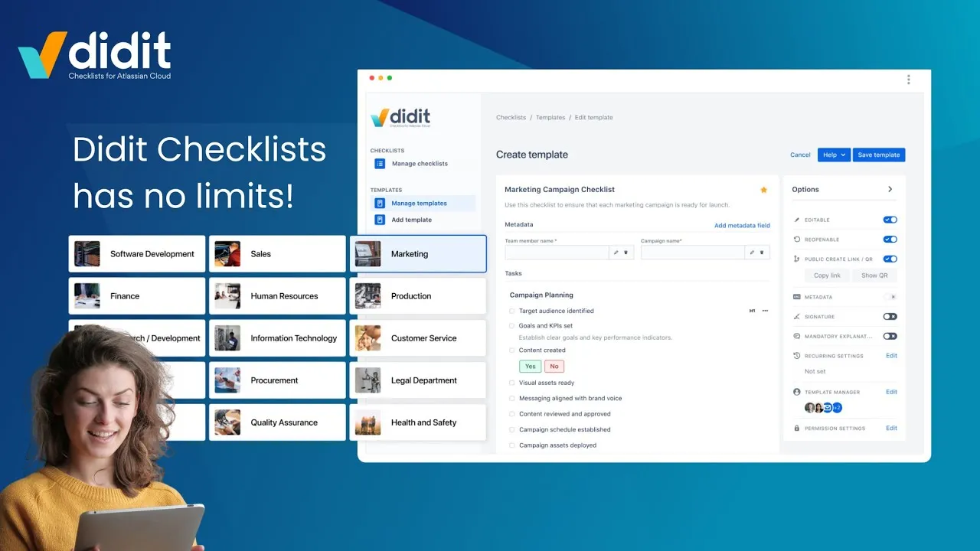This screenshot has height=551, width=980.
Task: Click the Templates breadcrumb link
Action: coord(550,118)
